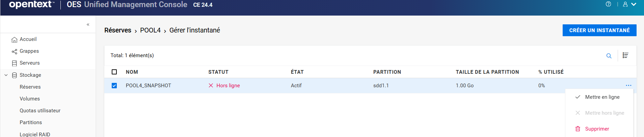Navigate to POOL4 breadcrumb link
The image size is (644, 137).
pyautogui.click(x=150, y=30)
